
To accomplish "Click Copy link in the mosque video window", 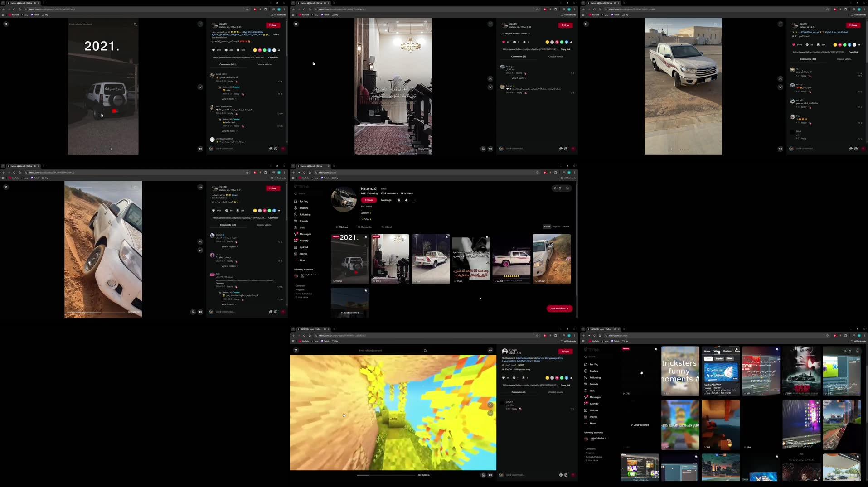I will coord(565,49).
